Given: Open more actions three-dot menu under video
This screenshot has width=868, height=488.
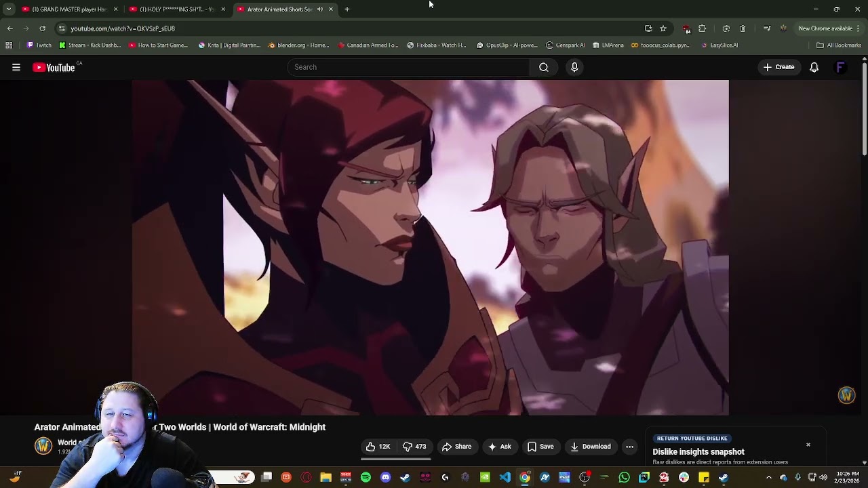Looking at the screenshot, I should [629, 447].
